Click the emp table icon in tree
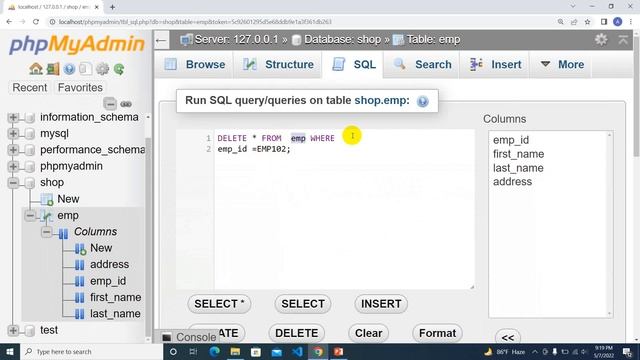The width and height of the screenshot is (640, 360). click(47, 216)
